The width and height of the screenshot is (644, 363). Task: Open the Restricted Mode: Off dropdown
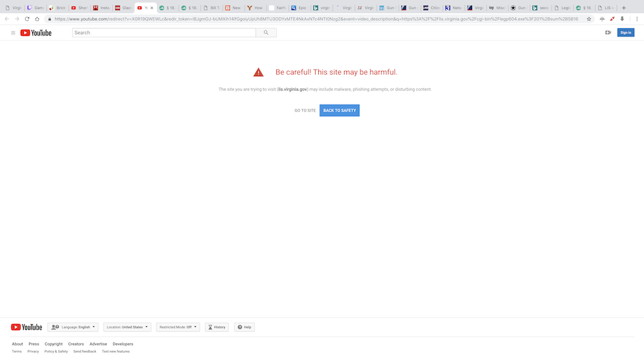click(x=178, y=327)
